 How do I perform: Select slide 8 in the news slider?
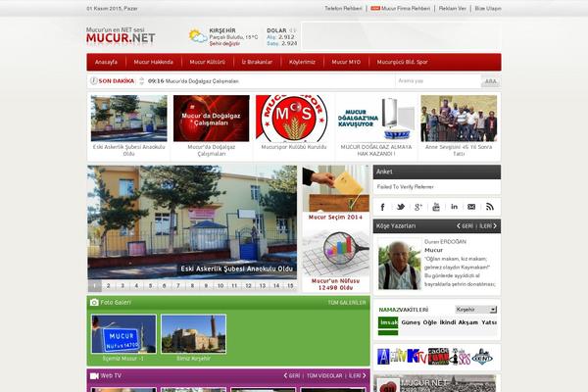tap(192, 286)
